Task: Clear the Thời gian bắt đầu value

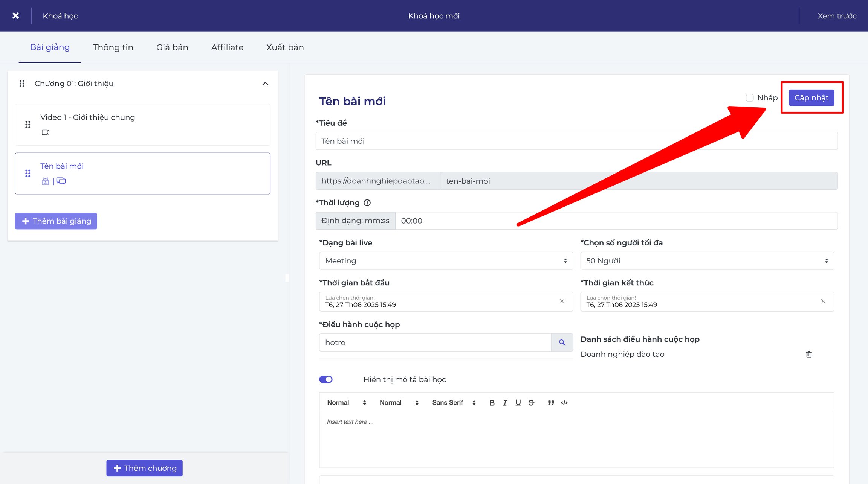Action: point(562,301)
